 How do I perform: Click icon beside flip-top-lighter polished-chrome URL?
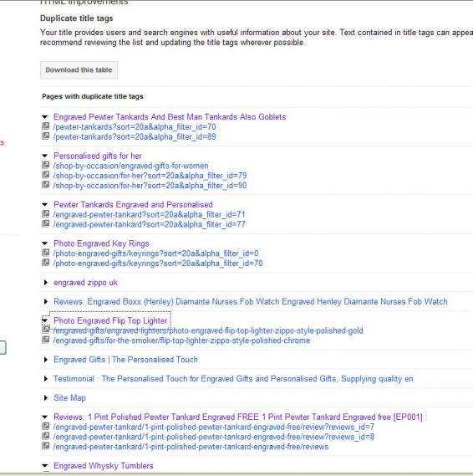click(x=45, y=340)
